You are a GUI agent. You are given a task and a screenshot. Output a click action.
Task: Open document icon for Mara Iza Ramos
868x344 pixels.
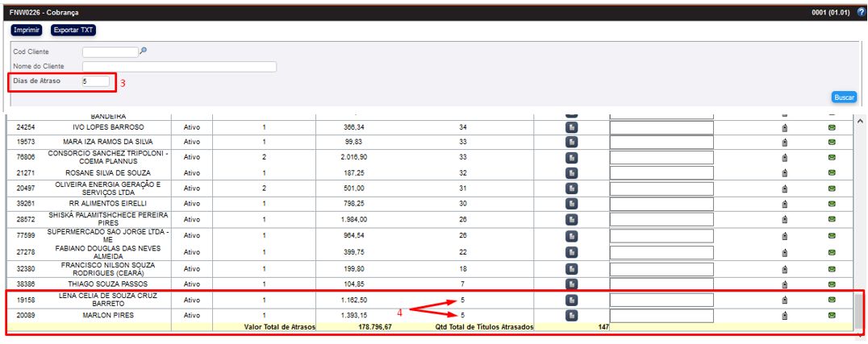click(571, 142)
